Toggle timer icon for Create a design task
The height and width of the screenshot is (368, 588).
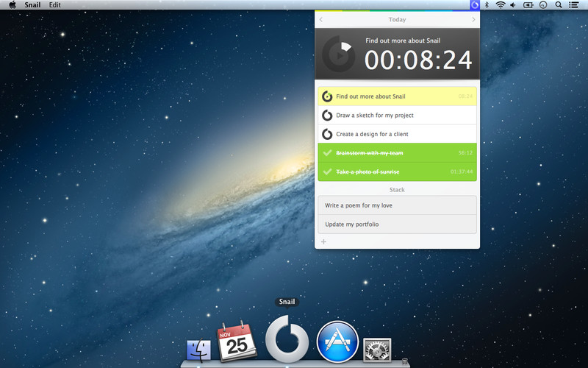coord(327,134)
